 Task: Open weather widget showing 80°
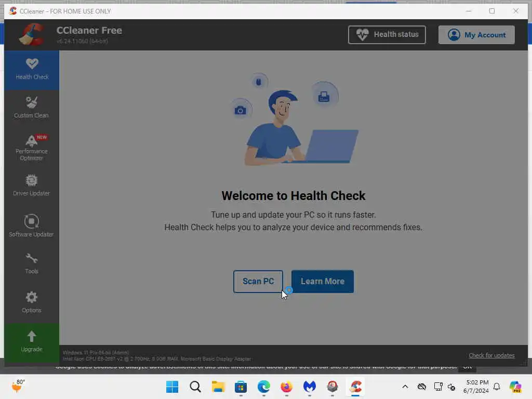coord(18,386)
